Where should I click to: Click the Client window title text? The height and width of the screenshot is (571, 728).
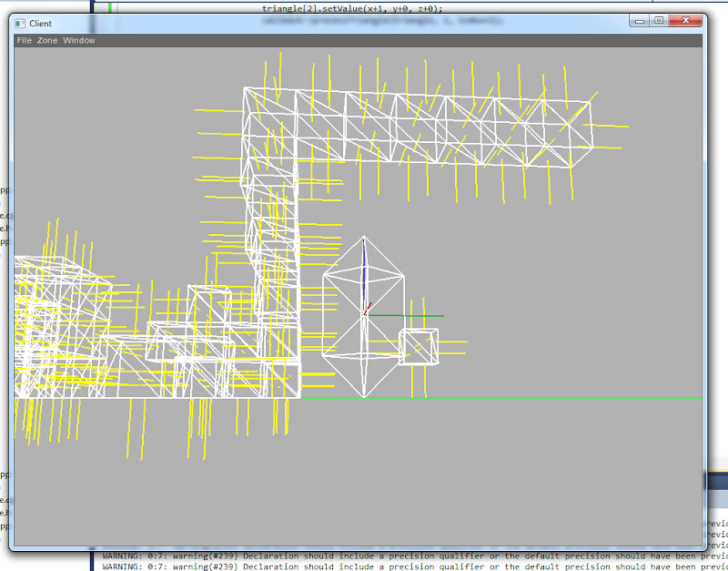41,23
